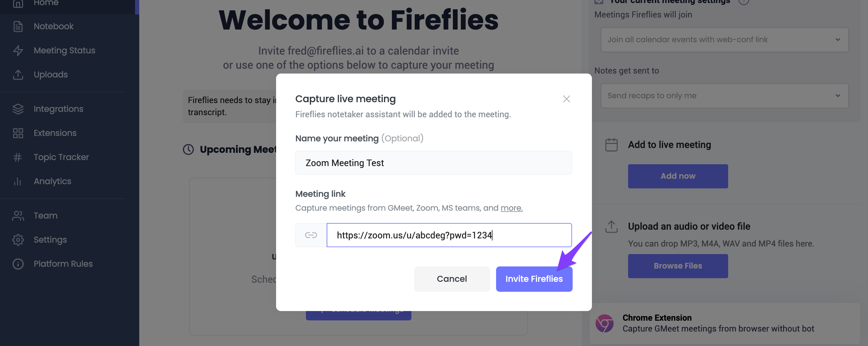Click the Chrome Extension logo icon
The image size is (868, 346).
click(604, 323)
